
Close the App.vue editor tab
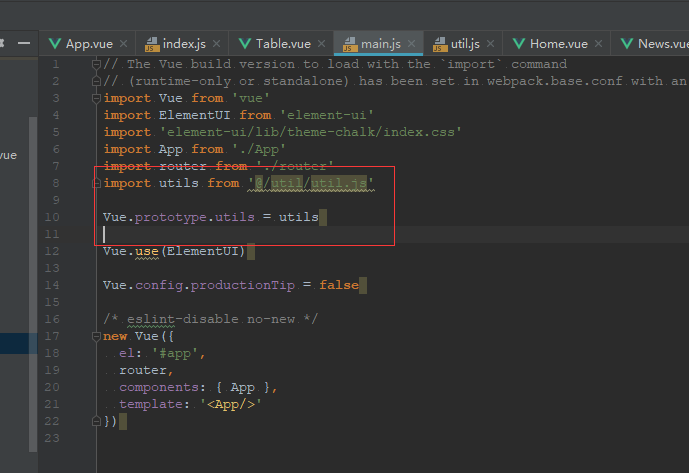coord(123,44)
